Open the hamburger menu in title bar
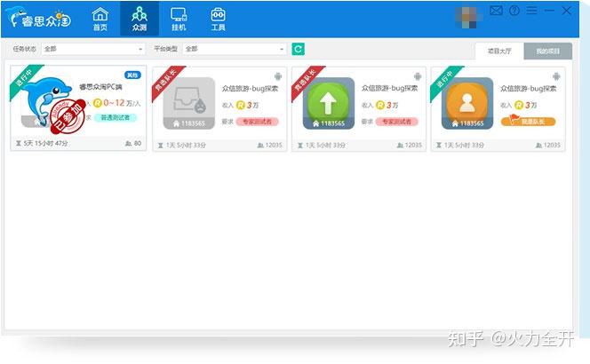 531,11
